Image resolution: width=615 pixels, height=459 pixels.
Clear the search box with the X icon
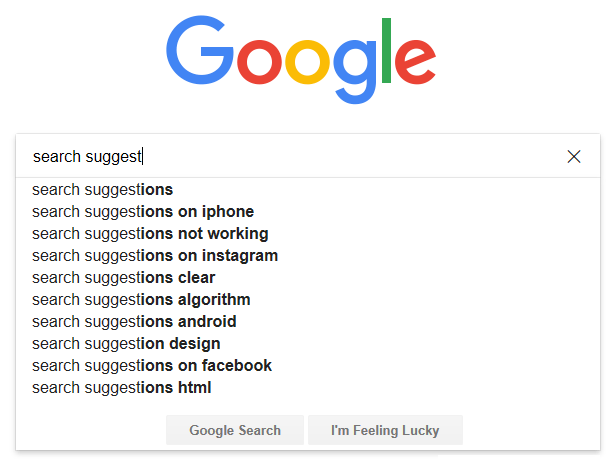click(x=573, y=157)
